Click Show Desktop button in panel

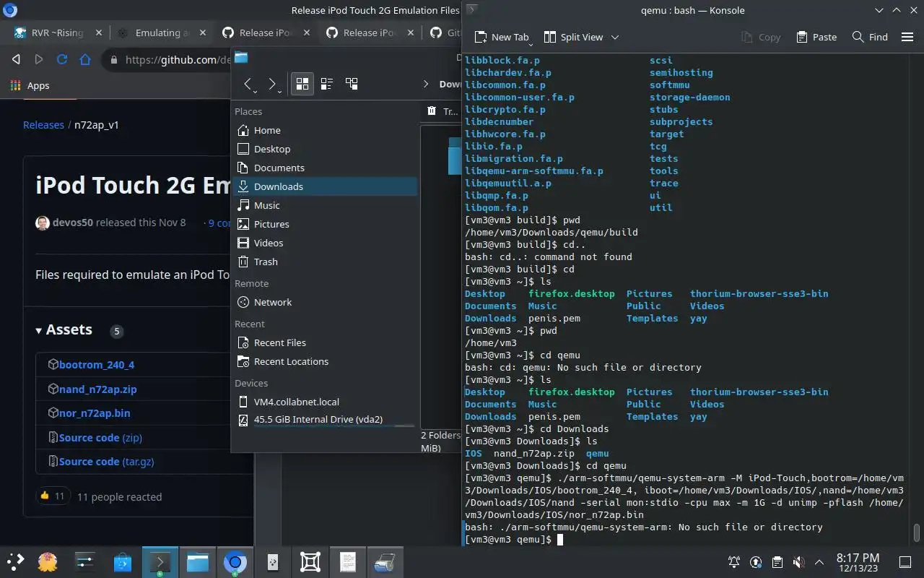[905, 562]
